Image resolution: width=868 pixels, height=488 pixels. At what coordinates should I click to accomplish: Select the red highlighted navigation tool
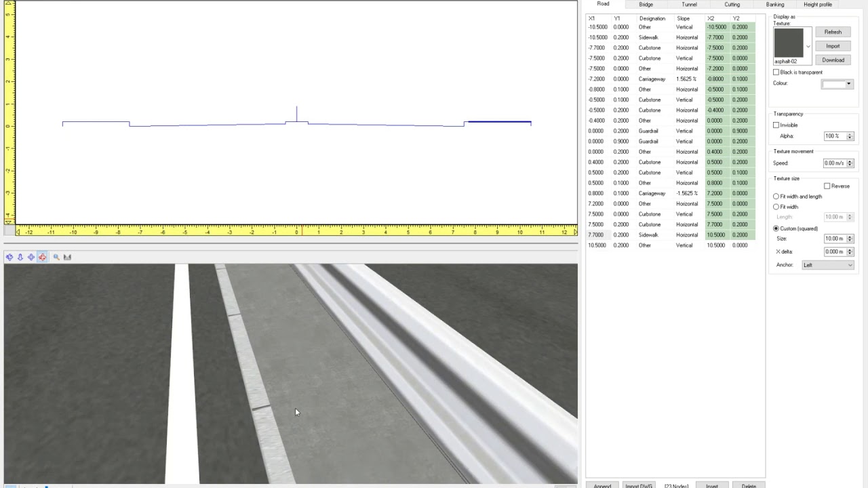coord(43,257)
